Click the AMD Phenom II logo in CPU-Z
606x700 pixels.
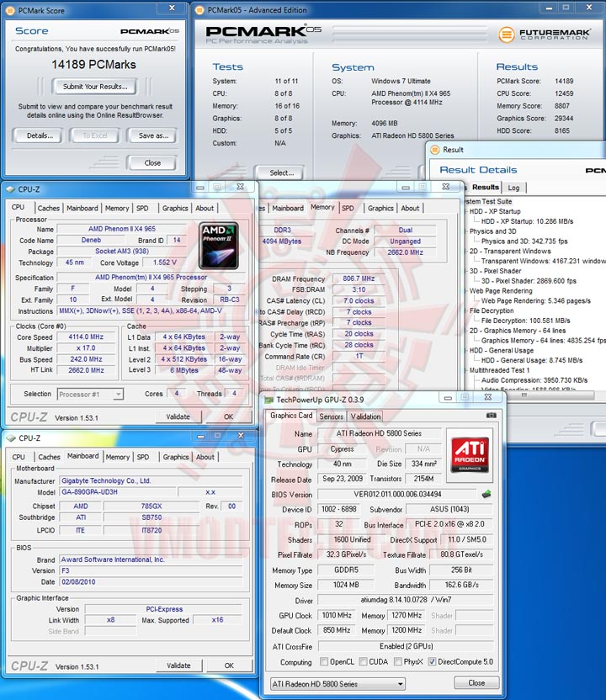219,246
